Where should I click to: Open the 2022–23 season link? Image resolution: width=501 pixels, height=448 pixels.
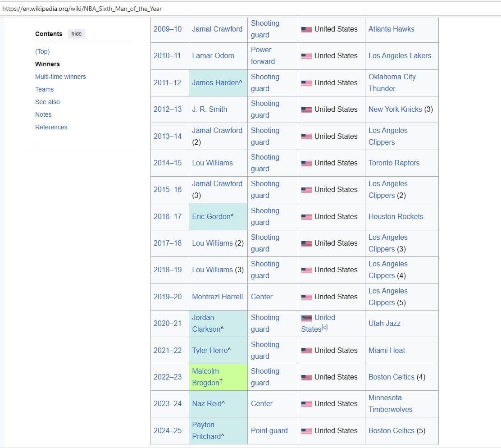point(168,377)
